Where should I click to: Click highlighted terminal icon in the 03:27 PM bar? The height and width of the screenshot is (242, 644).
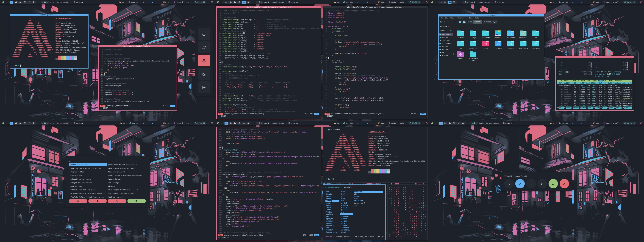pyautogui.click(x=226, y=123)
